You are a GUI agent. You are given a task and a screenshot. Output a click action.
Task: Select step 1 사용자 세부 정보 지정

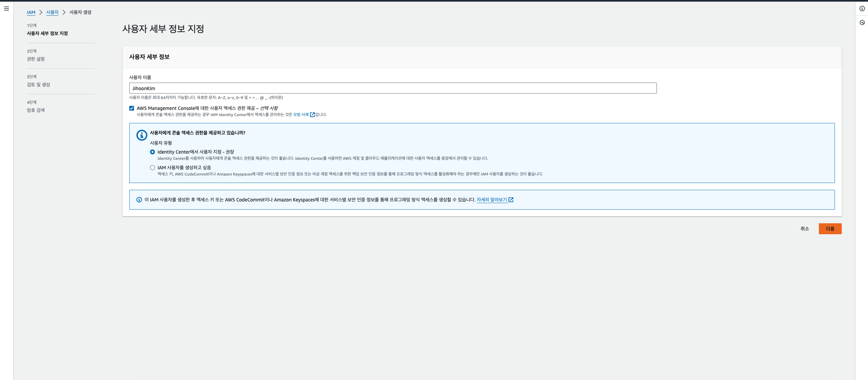[47, 33]
